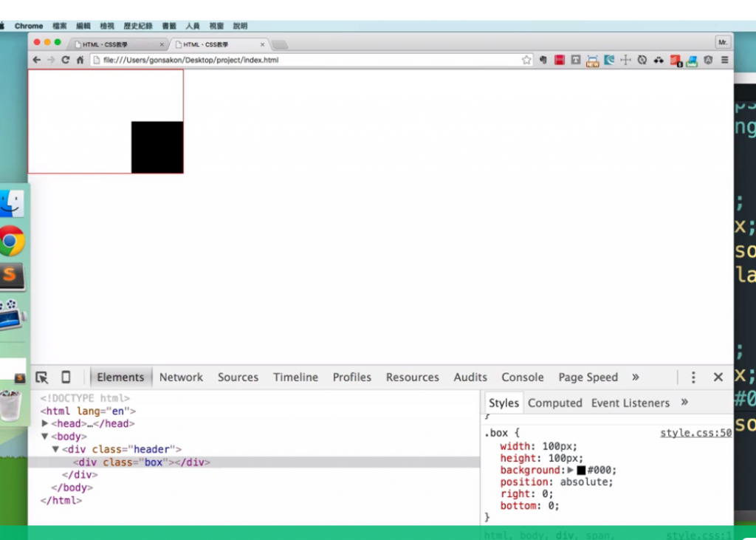
Task: Open a new browser tab
Action: click(280, 45)
